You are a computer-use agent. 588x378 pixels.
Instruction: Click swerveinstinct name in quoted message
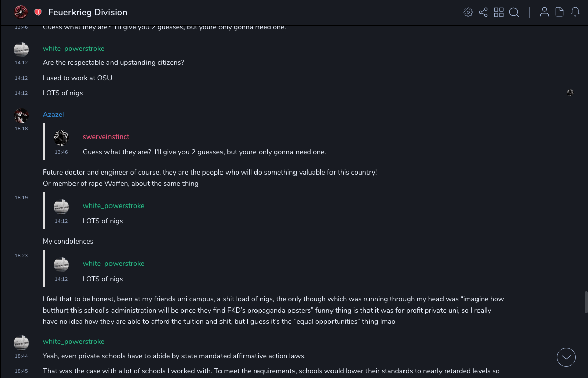pos(106,137)
